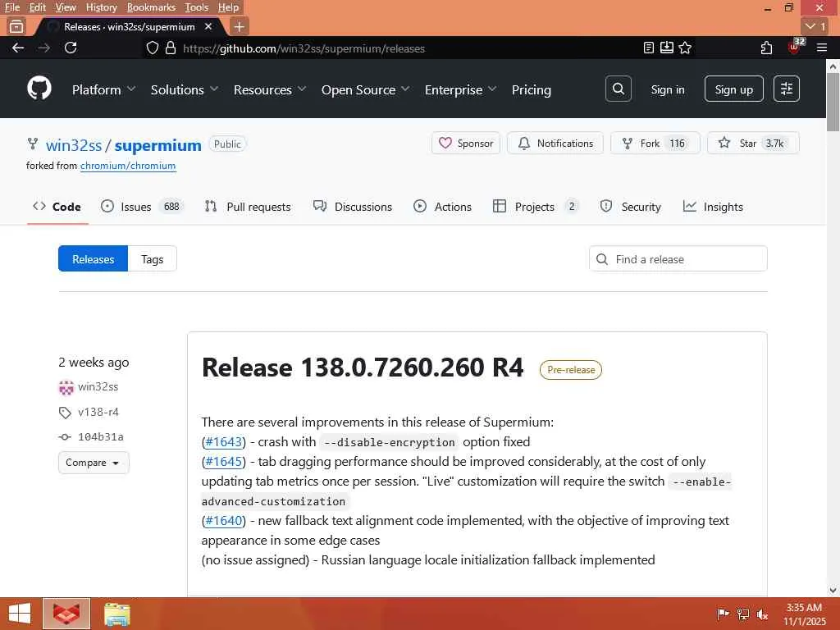Expand the Open Source dropdown menu

[x=365, y=90]
